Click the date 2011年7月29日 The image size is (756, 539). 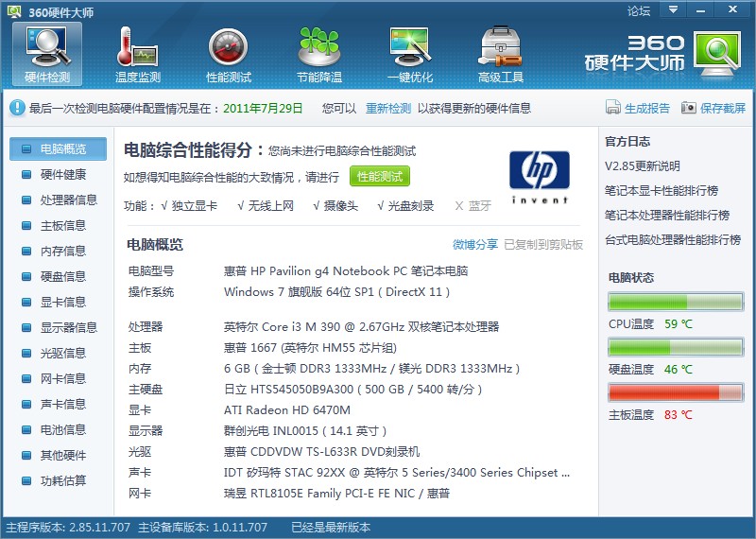(x=263, y=108)
